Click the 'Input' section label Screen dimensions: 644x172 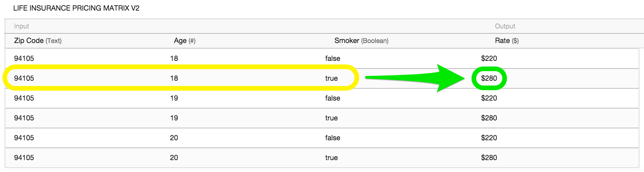[21, 26]
